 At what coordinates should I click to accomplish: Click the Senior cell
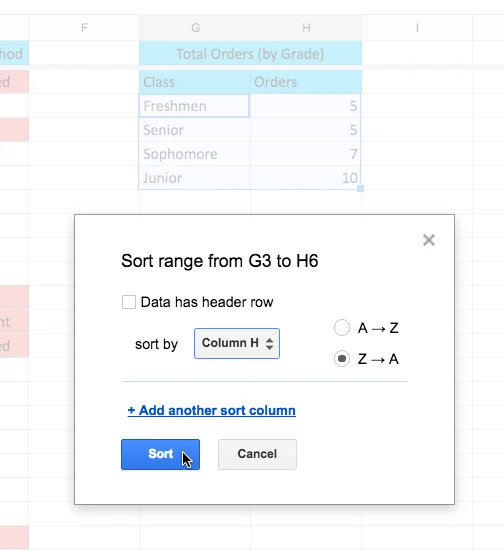(x=195, y=130)
